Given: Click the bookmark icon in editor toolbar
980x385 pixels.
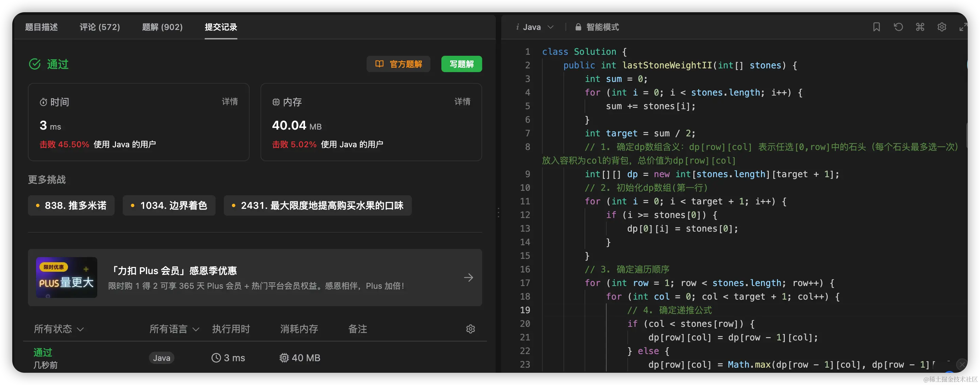Looking at the screenshot, I should point(876,27).
